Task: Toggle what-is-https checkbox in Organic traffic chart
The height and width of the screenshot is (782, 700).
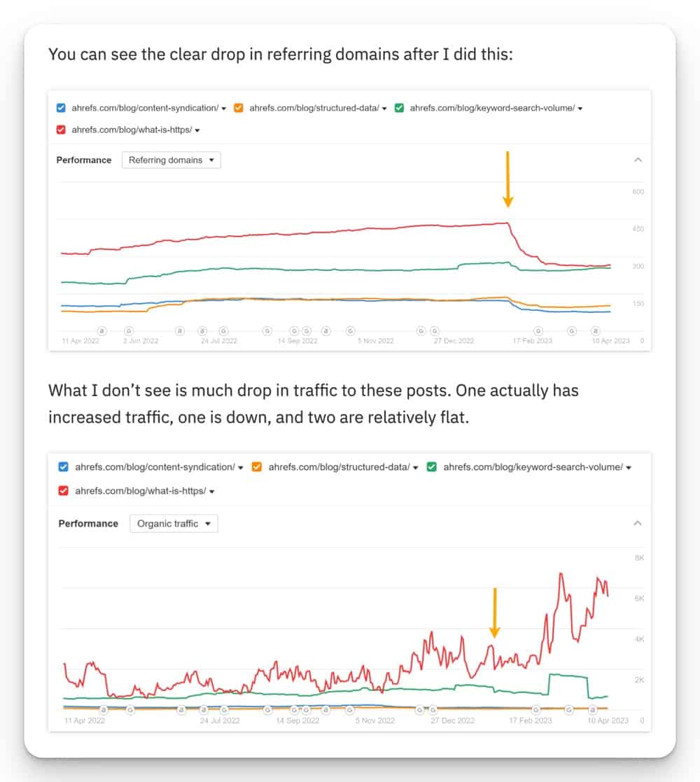Action: (62, 491)
